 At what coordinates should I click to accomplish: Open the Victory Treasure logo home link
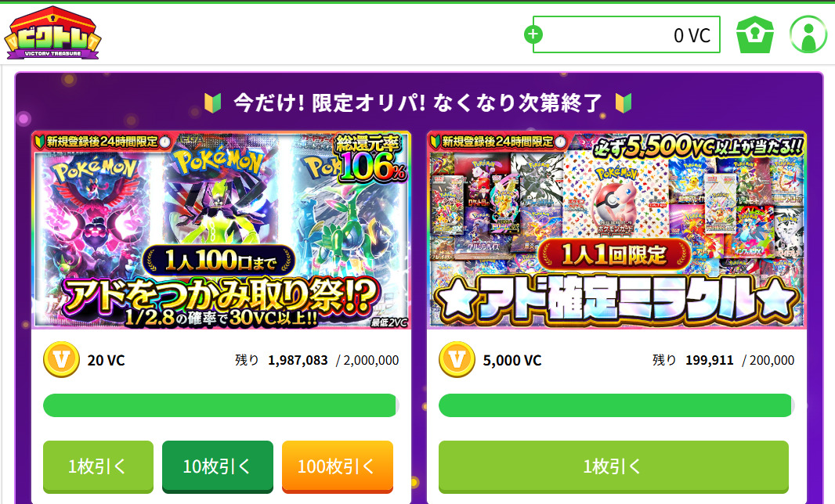coord(52,33)
